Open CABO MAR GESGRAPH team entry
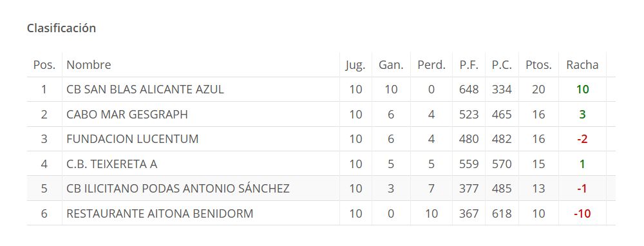The image size is (644, 246). tap(127, 115)
